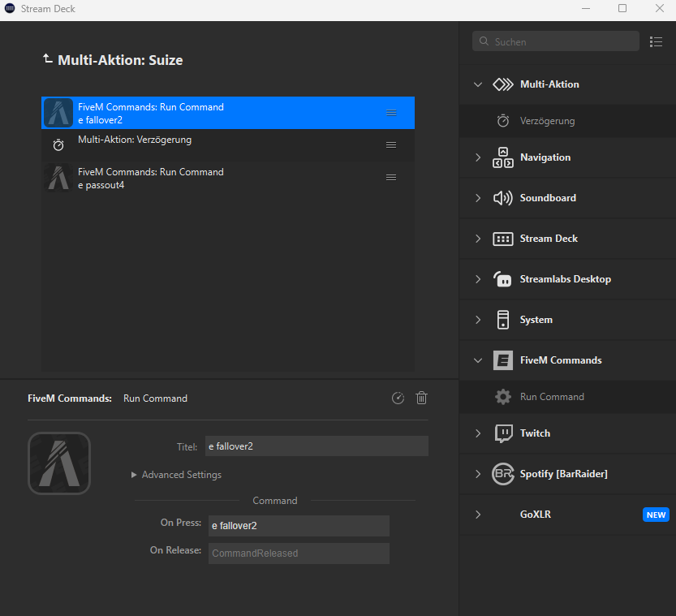Click drag handle of the e passout4 row
Viewport: 676px width, 616px height.
[x=391, y=177]
